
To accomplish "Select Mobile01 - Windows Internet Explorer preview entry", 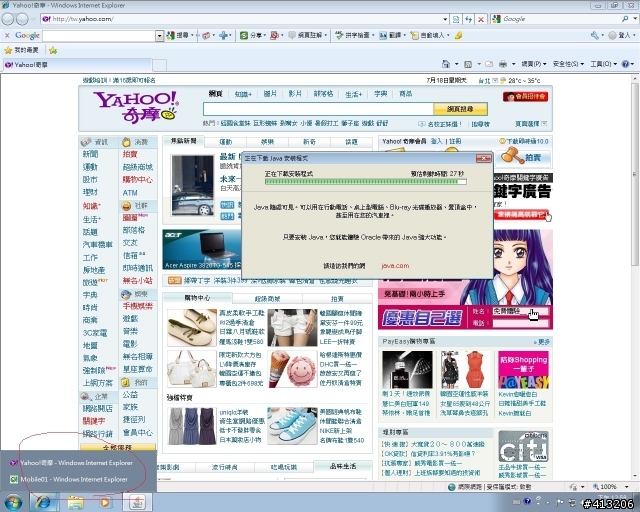I will 74,479.
